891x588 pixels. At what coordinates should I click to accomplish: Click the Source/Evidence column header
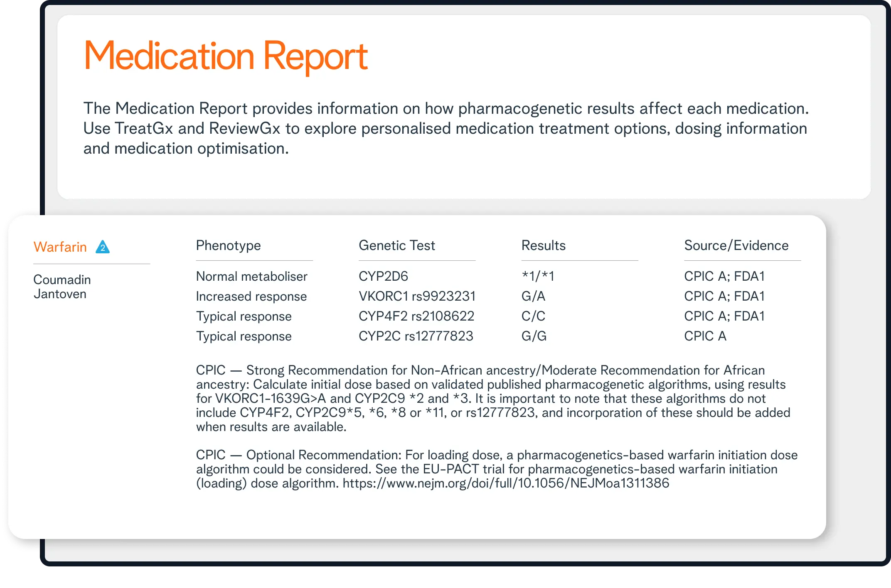(x=736, y=245)
